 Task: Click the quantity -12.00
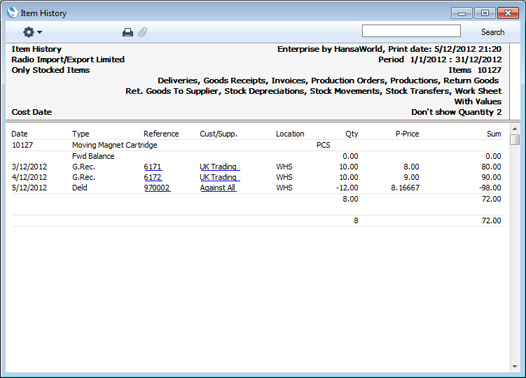tap(347, 188)
